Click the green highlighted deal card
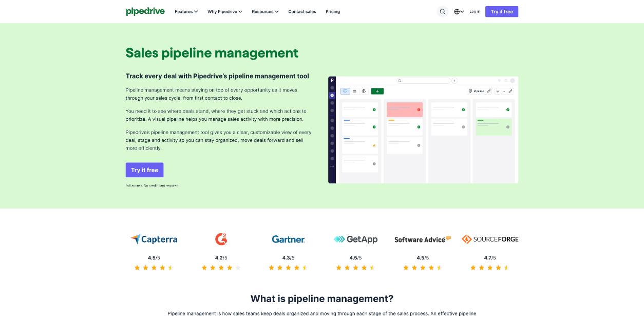The image size is (644, 316). 494,127
